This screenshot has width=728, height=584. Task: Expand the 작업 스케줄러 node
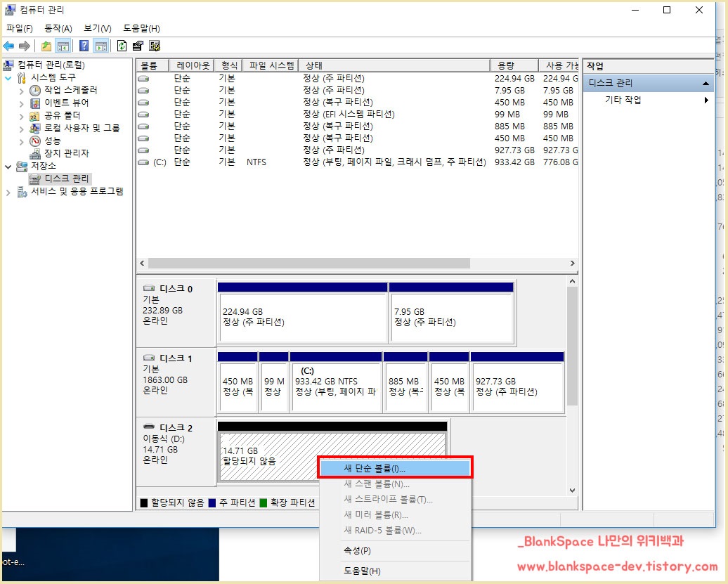point(21,91)
